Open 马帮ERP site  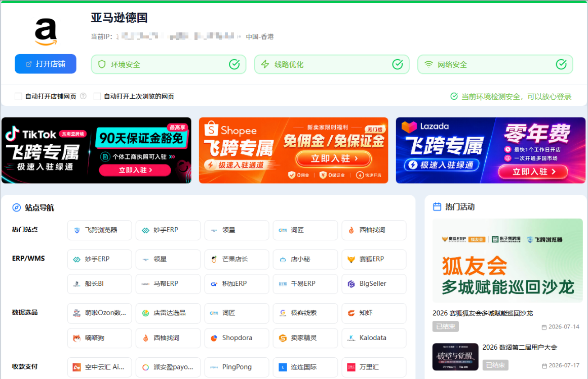[x=168, y=284]
